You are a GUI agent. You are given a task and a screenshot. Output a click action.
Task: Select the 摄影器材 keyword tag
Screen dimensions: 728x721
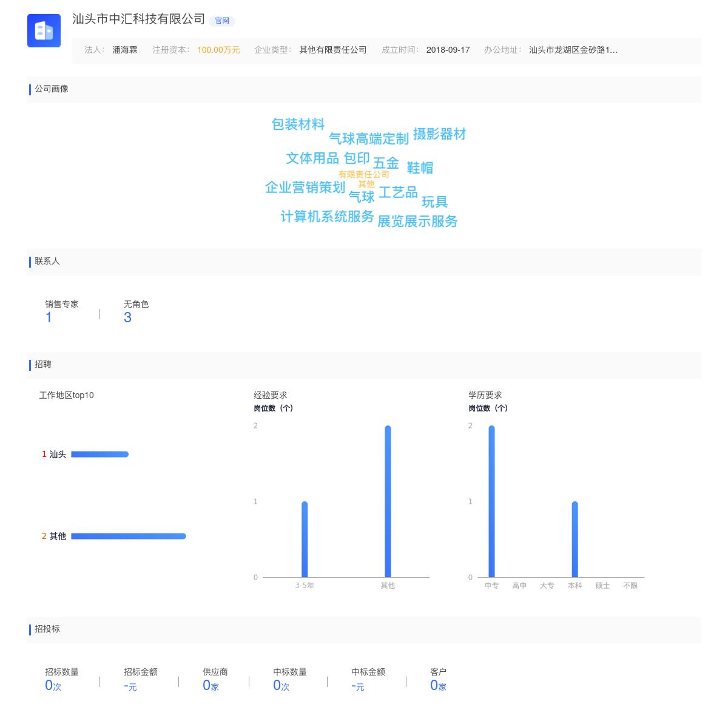(x=439, y=134)
